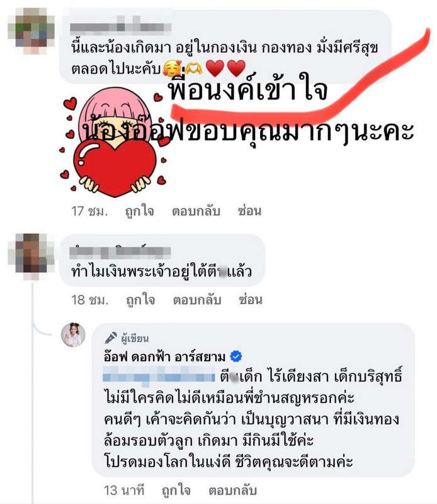Screen dimensions: 437x504
Task: Click the blurred tagged name in author's reply
Action: pos(159,376)
